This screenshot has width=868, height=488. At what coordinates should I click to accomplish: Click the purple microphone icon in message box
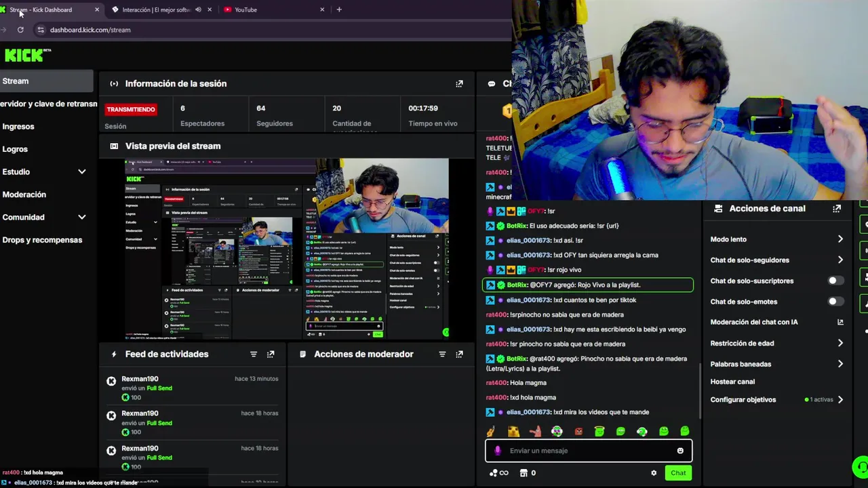coord(498,451)
